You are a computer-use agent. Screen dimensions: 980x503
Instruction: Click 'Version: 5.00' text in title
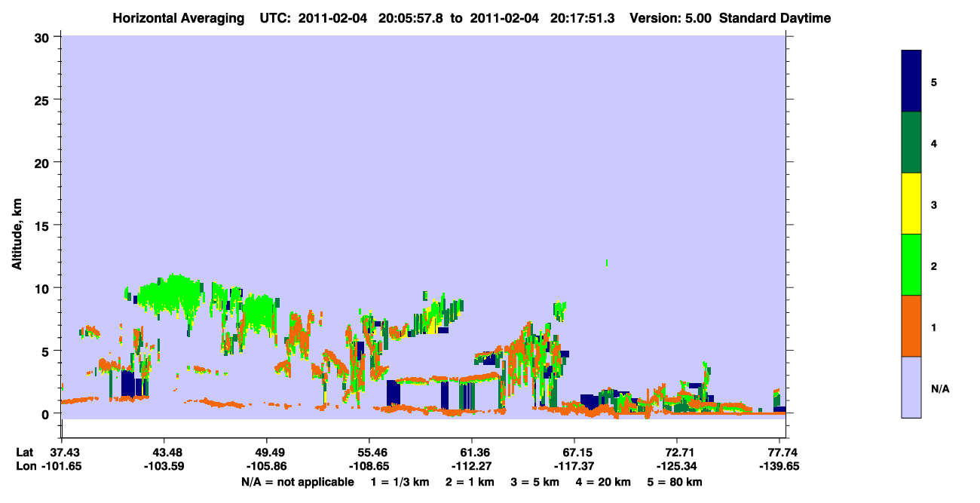(x=671, y=18)
